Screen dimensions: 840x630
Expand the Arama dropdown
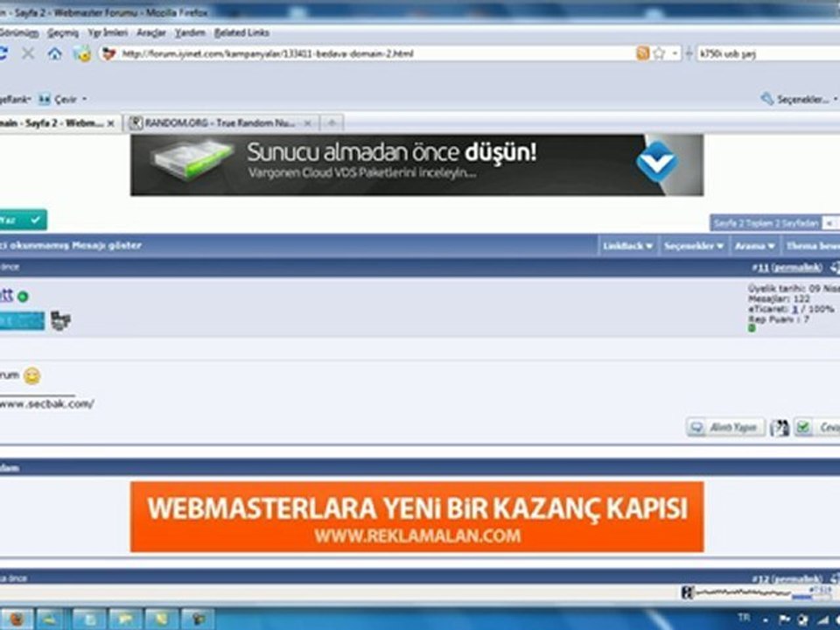coord(755,246)
